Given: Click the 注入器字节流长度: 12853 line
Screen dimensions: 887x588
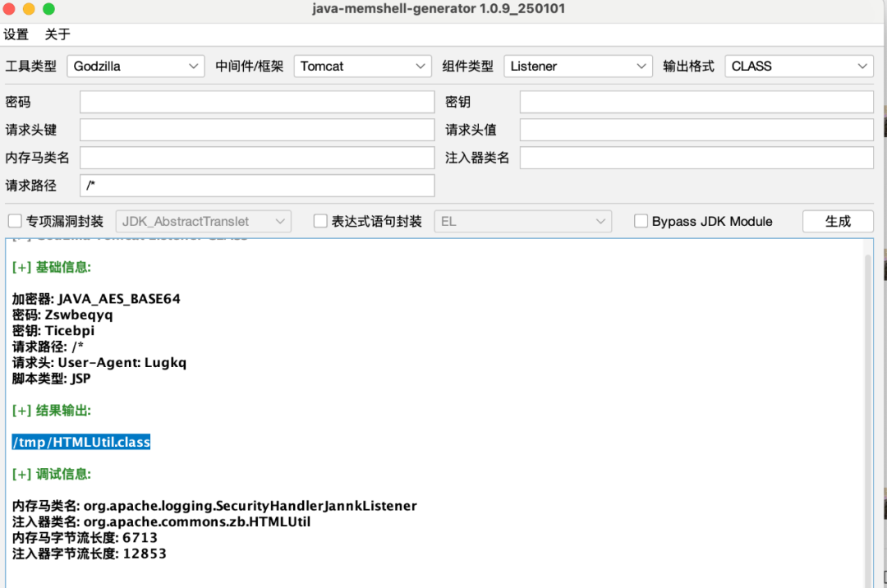Looking at the screenshot, I should (x=90, y=553).
